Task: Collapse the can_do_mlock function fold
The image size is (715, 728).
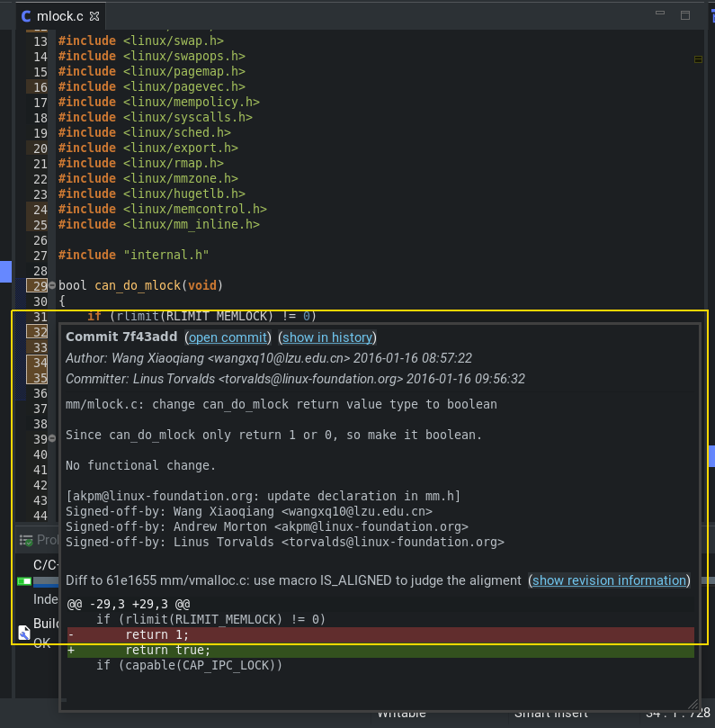Action: pyautogui.click(x=52, y=286)
